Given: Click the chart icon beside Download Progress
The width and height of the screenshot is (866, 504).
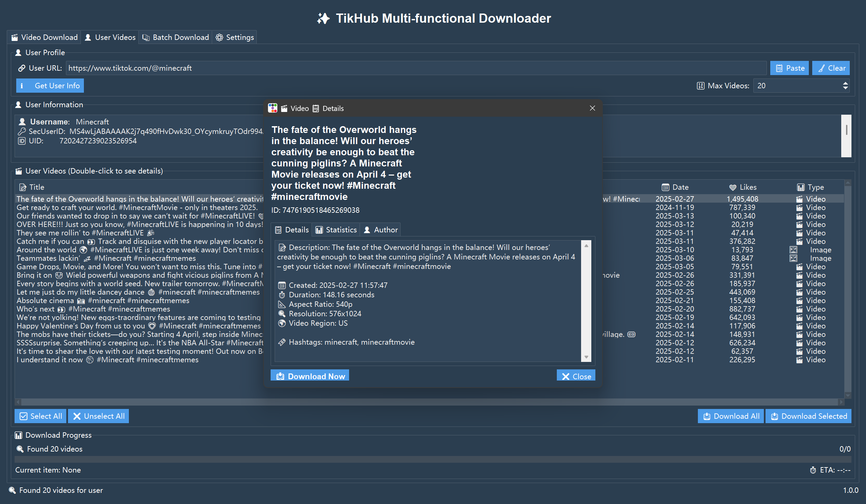Looking at the screenshot, I should (x=19, y=435).
